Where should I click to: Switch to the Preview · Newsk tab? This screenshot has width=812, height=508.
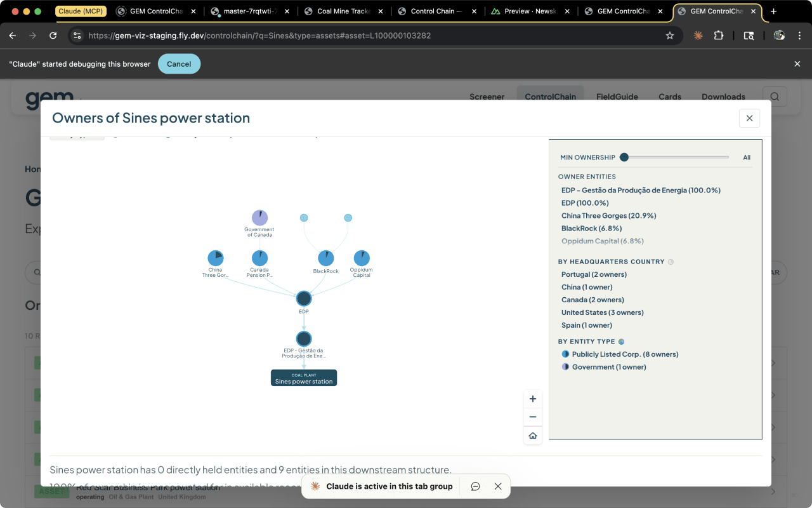(x=530, y=11)
